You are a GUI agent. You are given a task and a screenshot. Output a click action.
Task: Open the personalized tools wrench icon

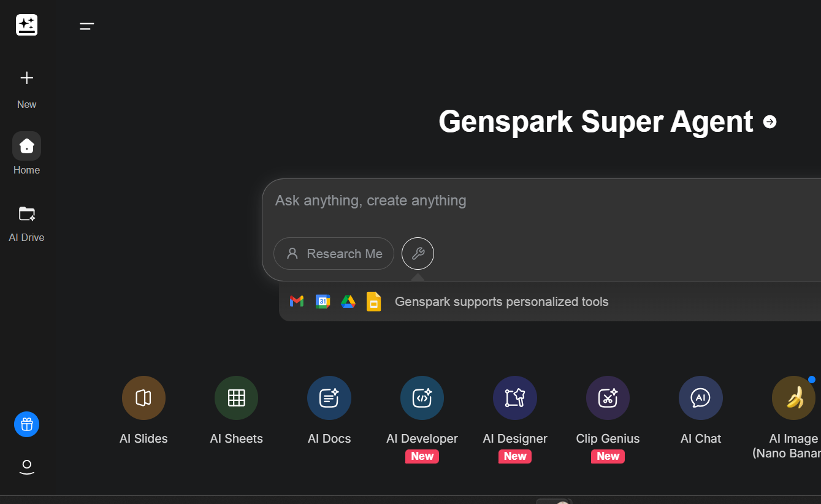pyautogui.click(x=418, y=253)
